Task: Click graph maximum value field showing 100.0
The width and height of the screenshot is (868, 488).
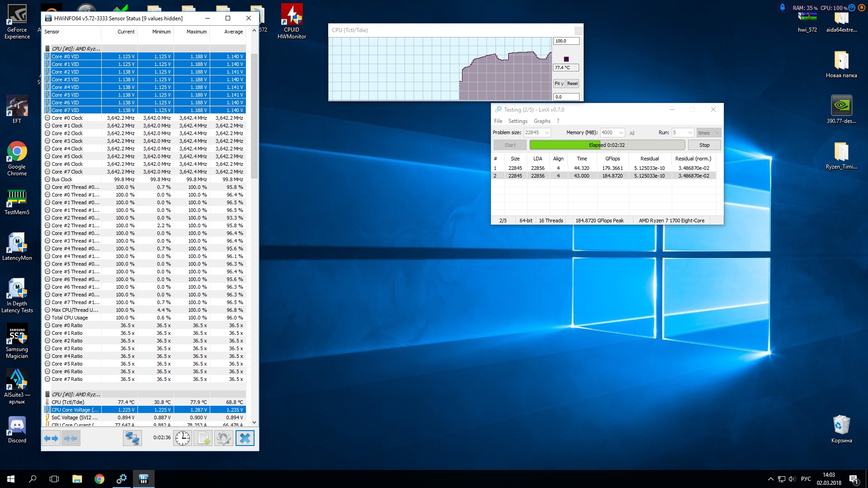Action: (x=566, y=41)
